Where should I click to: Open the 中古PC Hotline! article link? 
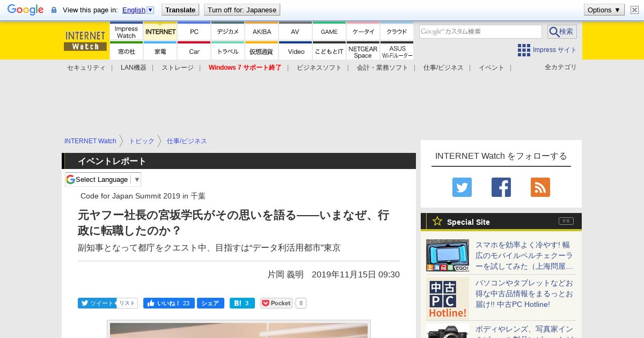524,293
